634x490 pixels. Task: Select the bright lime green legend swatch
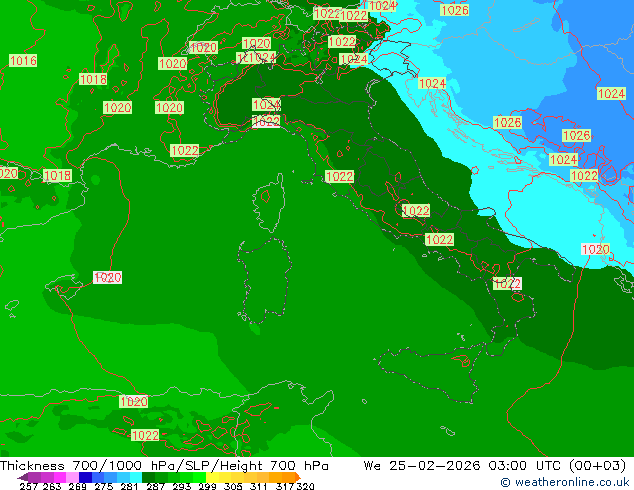(199, 477)
